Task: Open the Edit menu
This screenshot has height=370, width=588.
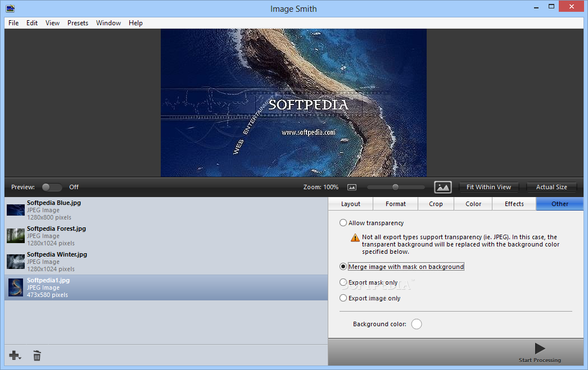Action: pos(32,23)
